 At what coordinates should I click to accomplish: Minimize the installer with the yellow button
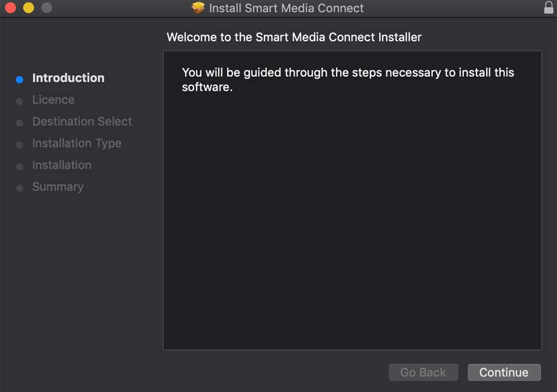28,7
